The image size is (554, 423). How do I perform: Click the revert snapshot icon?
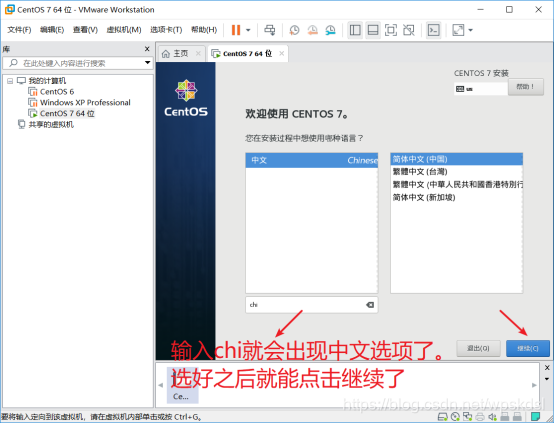(x=312, y=30)
